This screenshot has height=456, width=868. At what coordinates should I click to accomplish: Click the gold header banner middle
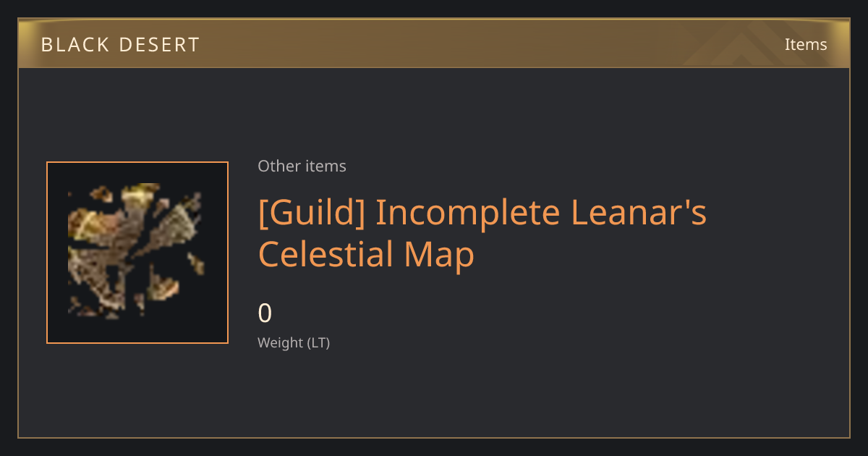434,43
